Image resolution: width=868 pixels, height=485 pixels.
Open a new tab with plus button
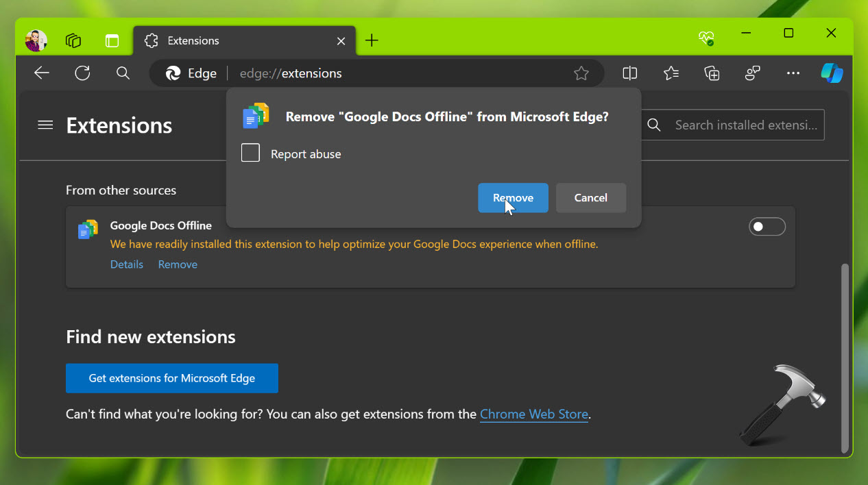click(372, 41)
